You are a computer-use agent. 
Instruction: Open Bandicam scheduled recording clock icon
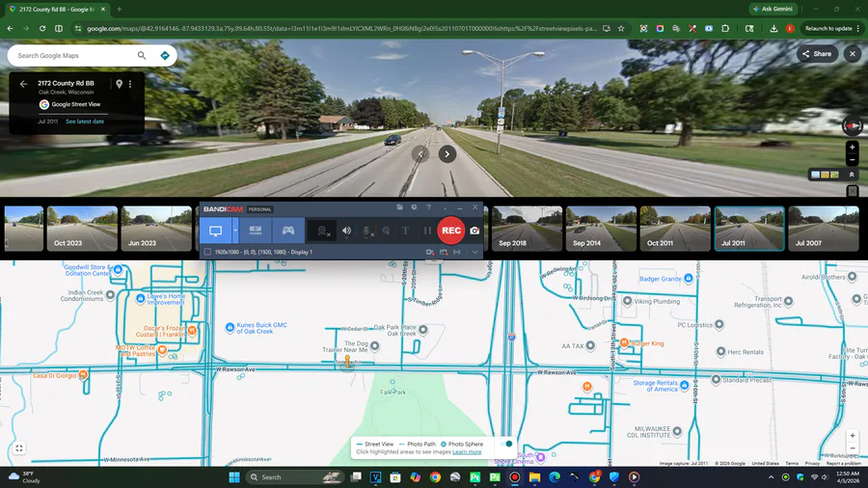pos(414,207)
